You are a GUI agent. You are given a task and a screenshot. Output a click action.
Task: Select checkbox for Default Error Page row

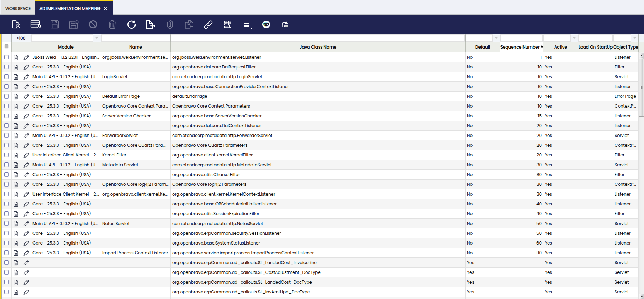coord(7,96)
